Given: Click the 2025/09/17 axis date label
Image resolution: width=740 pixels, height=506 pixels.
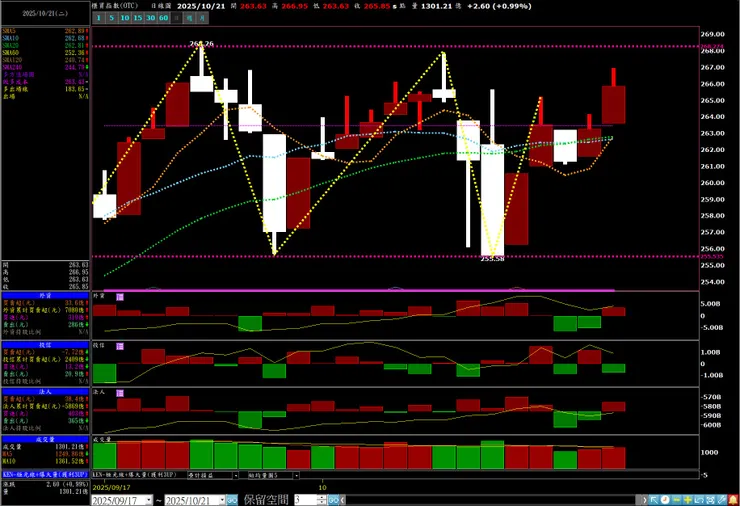Looking at the screenshot, I should tap(111, 487).
